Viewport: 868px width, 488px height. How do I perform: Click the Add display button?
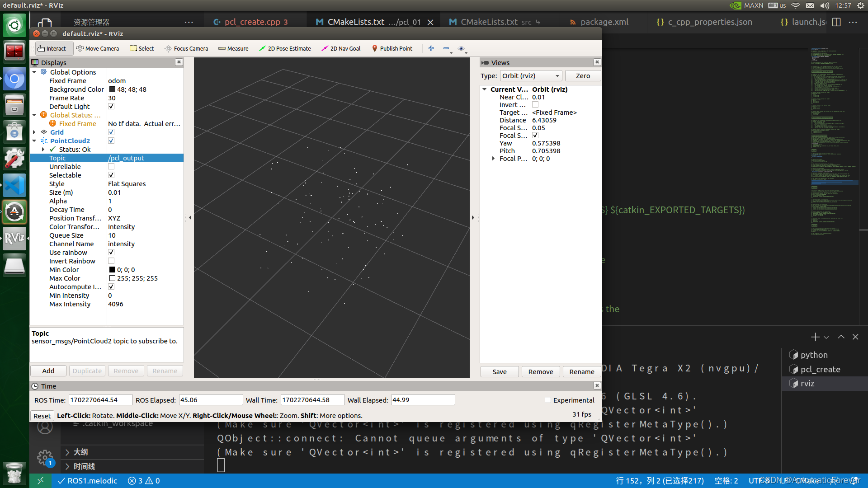click(x=48, y=371)
